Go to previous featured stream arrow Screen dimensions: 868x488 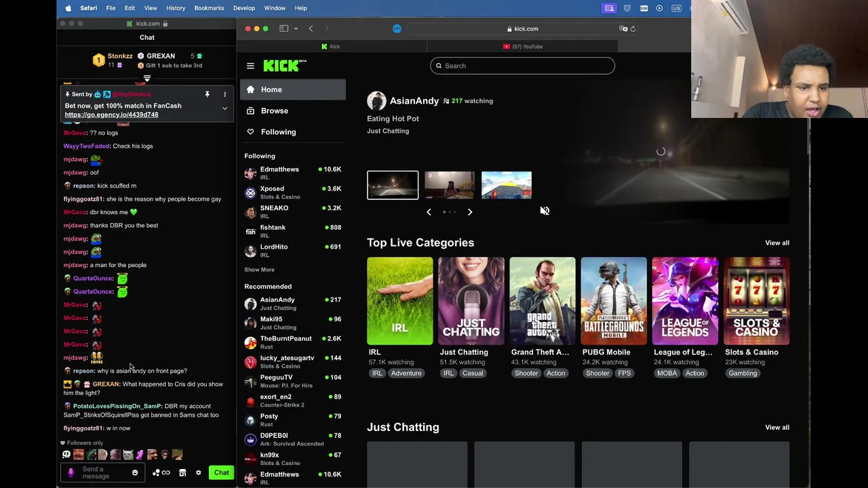pyautogui.click(x=429, y=212)
